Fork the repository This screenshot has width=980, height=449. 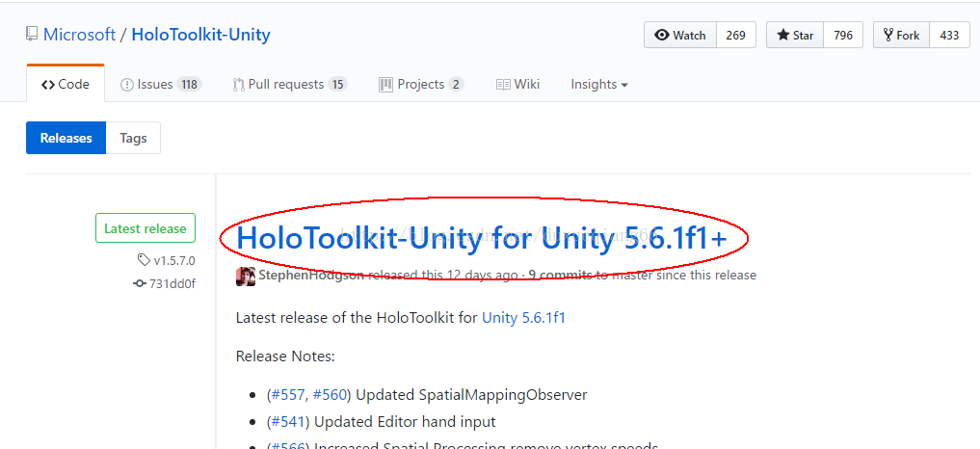pyautogui.click(x=901, y=35)
